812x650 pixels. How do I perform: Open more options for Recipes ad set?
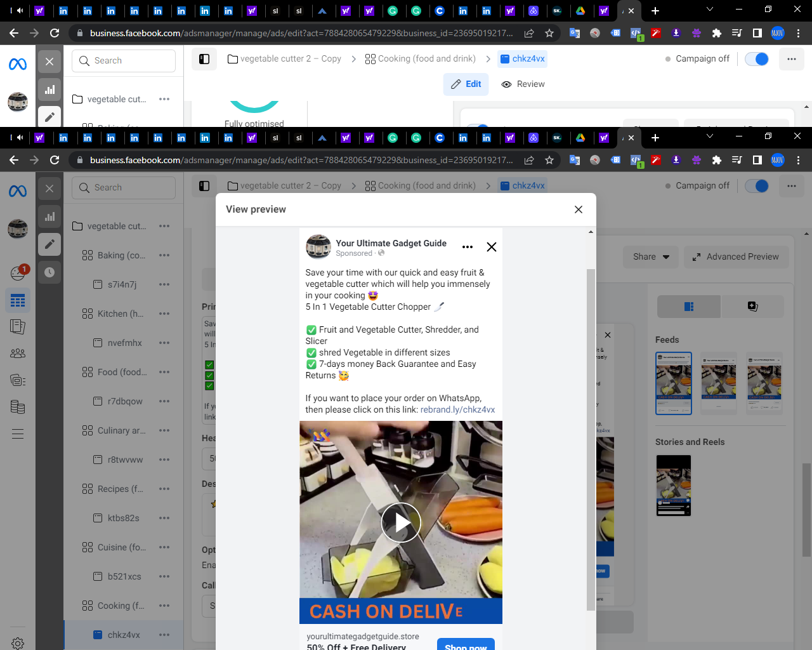[164, 489]
